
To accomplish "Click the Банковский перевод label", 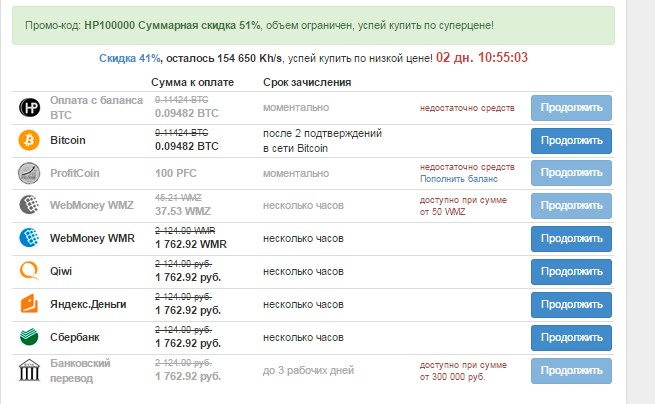I will pos(80,371).
